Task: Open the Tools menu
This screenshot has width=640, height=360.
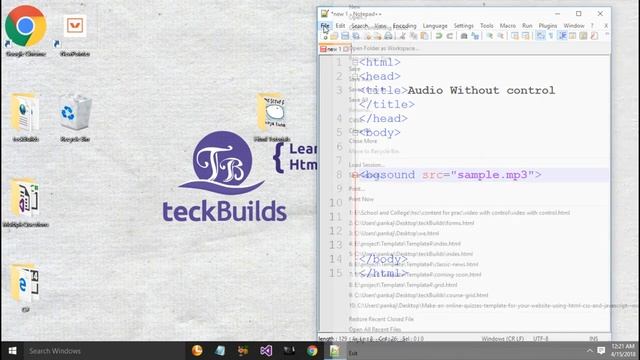Action: pos(487,26)
